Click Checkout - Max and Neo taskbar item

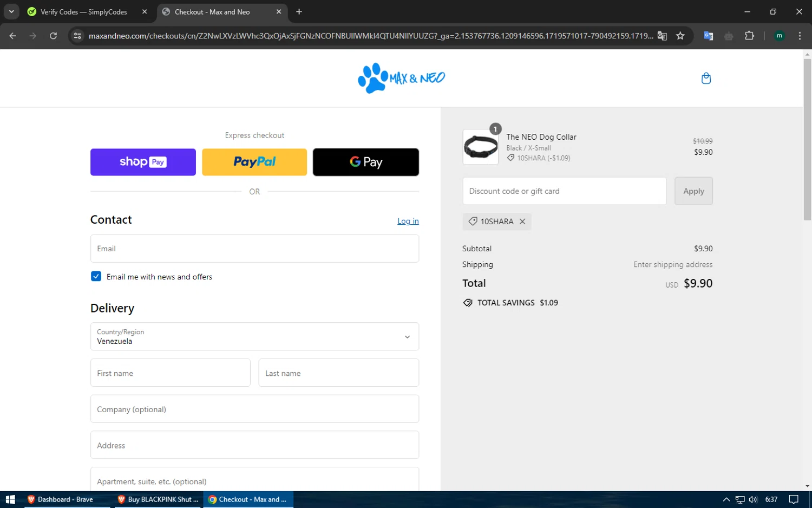pyautogui.click(x=248, y=499)
